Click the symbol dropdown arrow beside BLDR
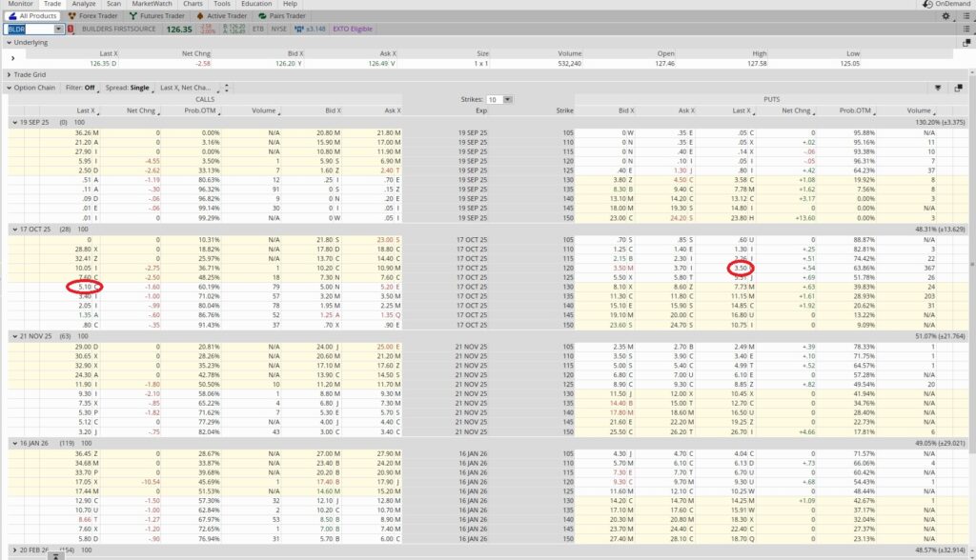Screen dimensions: 976x560 (59, 30)
